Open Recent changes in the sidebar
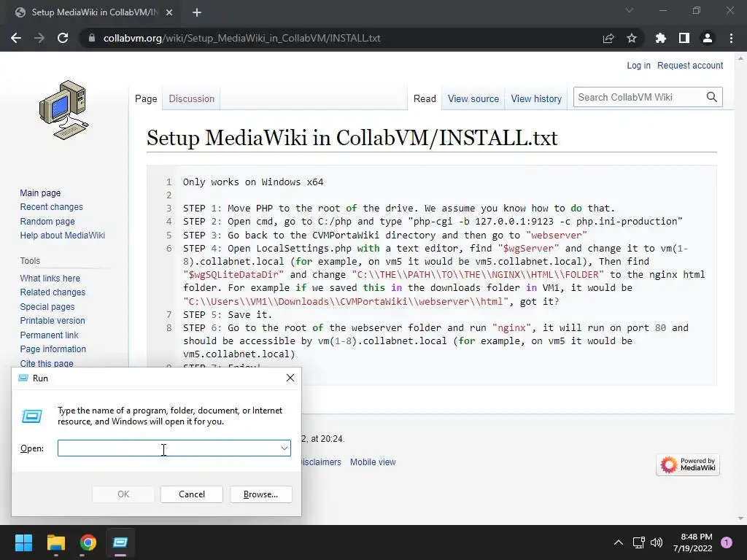Screen dimensions: 747x560 coord(52,206)
